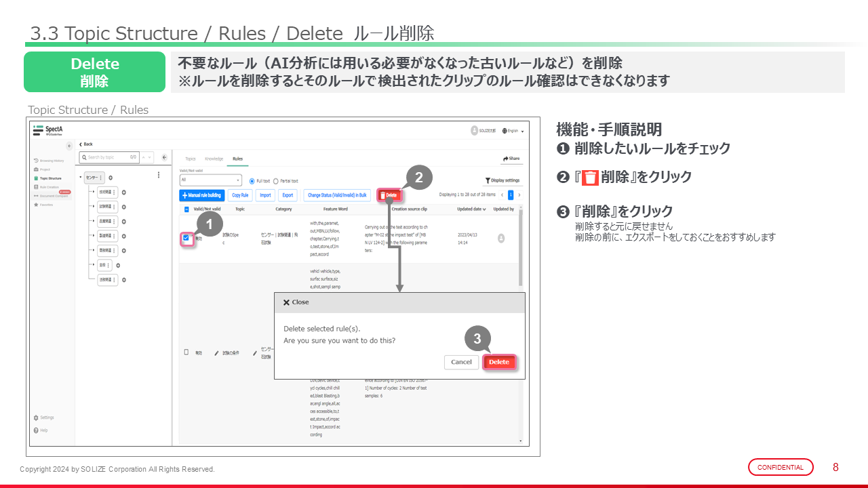Image resolution: width=868 pixels, height=488 pixels.
Task: Select the Partial text radio button
Action: pyautogui.click(x=275, y=181)
